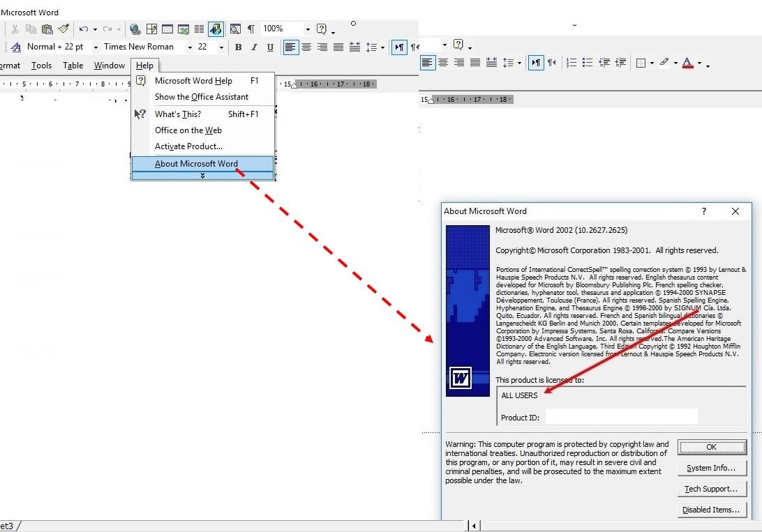Open the Styles and Formatting icon
The height and width of the screenshot is (532, 762).
(16, 47)
